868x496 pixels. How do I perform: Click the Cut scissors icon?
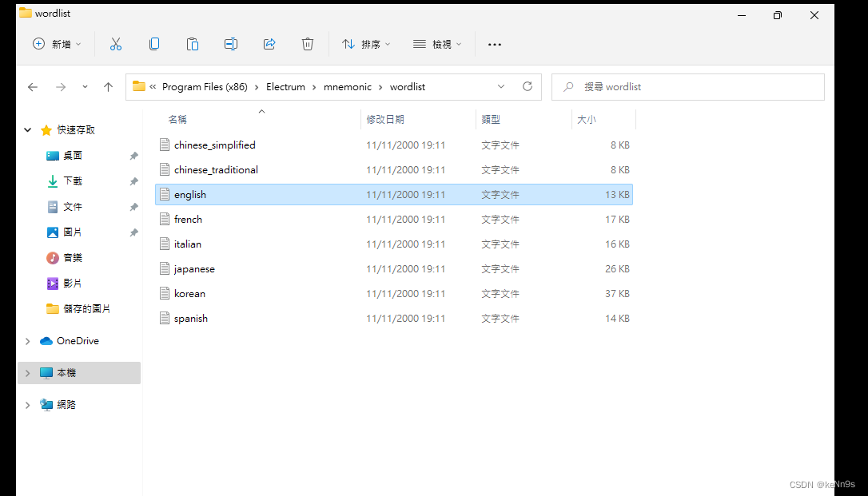116,44
